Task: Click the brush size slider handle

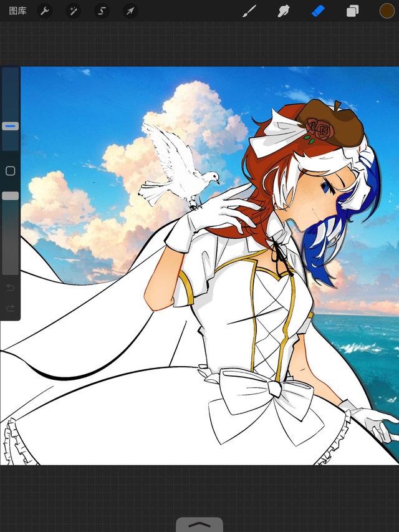Action: [x=11, y=126]
